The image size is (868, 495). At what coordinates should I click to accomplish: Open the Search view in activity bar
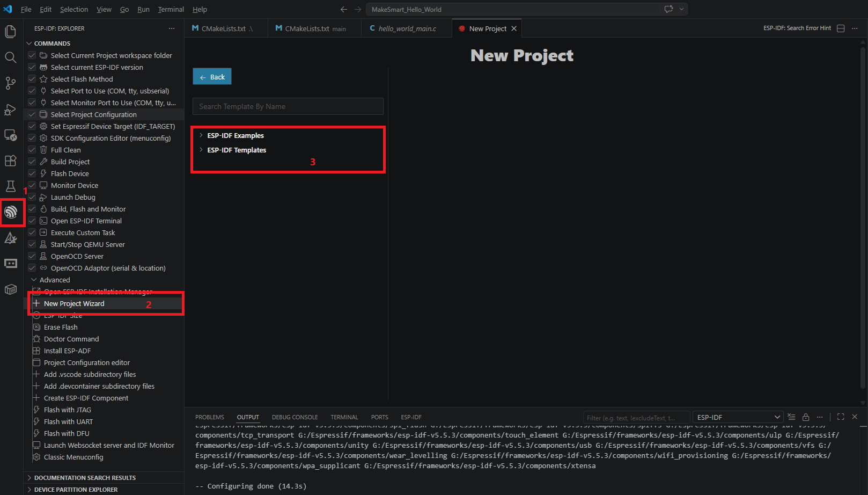(x=10, y=57)
